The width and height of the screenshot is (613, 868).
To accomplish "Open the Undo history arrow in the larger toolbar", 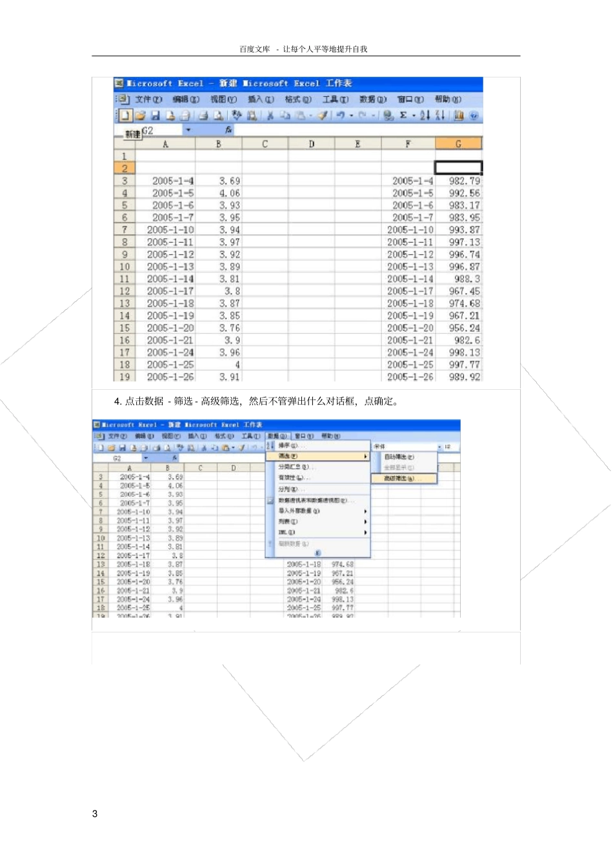I will coord(350,116).
